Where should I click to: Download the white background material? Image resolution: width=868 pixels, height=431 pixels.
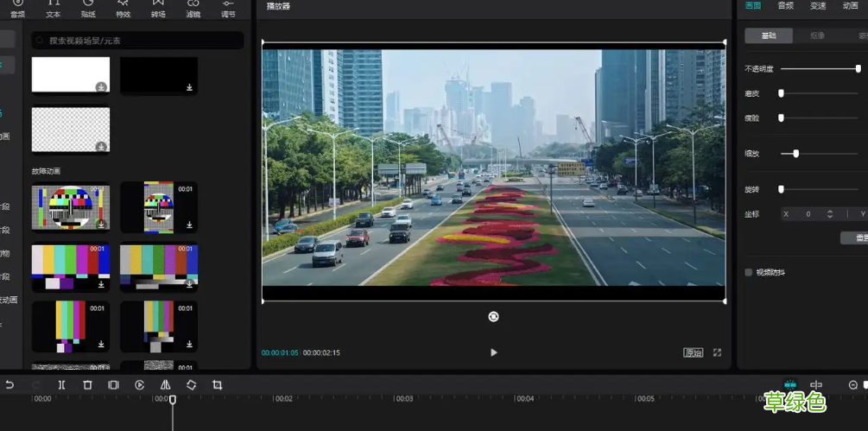[101, 86]
